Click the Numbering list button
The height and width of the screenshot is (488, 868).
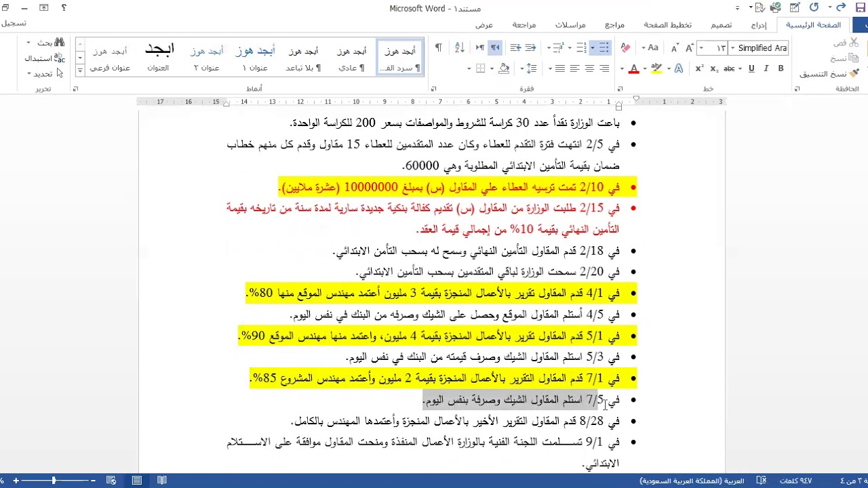coord(581,47)
